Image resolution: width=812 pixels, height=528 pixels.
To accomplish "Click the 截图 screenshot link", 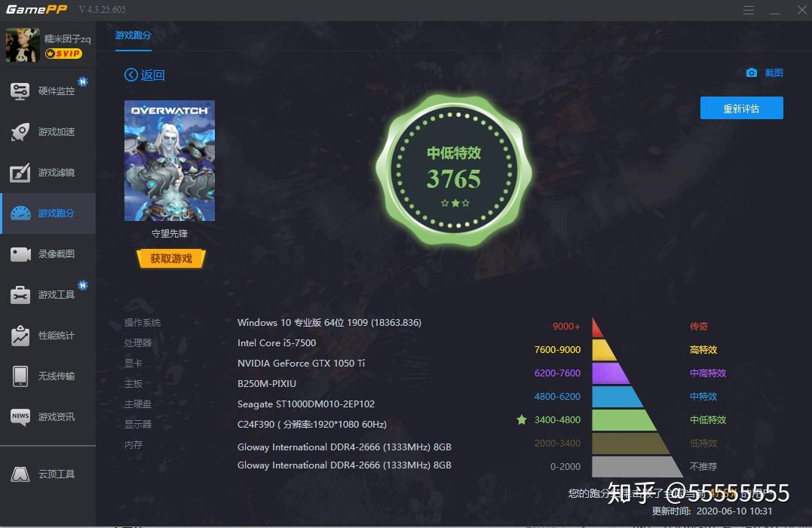I will click(x=774, y=72).
